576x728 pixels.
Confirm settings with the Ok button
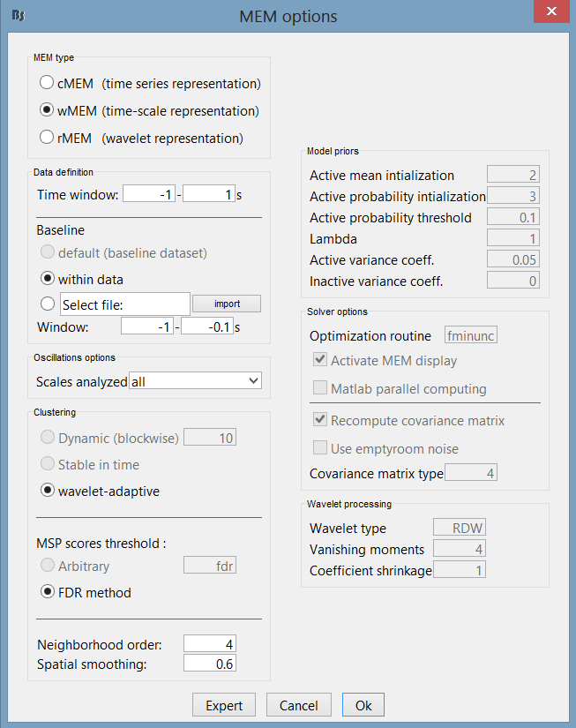363,705
